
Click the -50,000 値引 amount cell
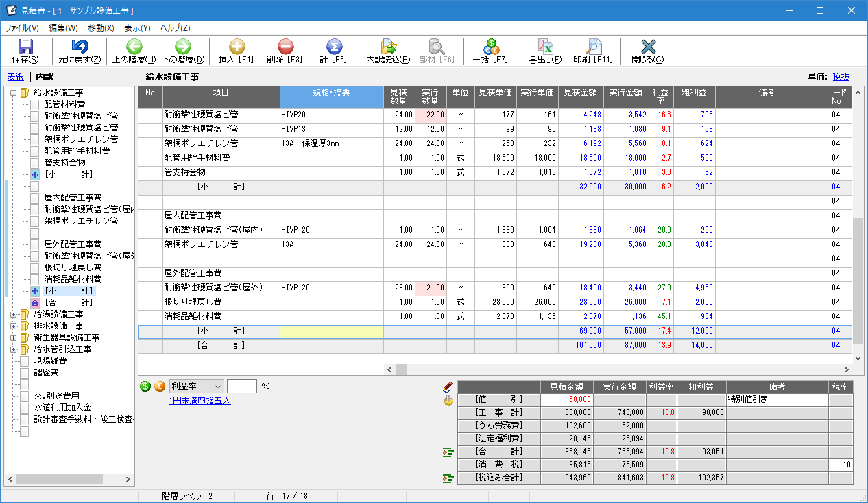(x=566, y=399)
